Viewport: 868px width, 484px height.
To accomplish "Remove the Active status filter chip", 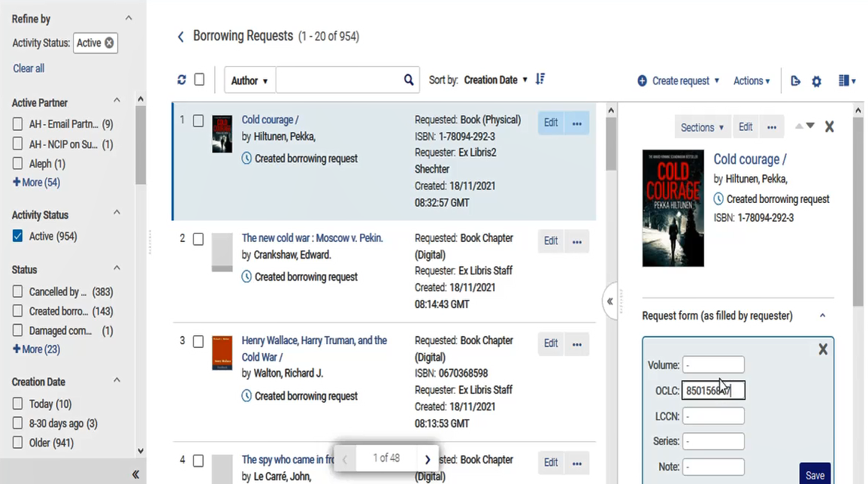I will pyautogui.click(x=109, y=43).
